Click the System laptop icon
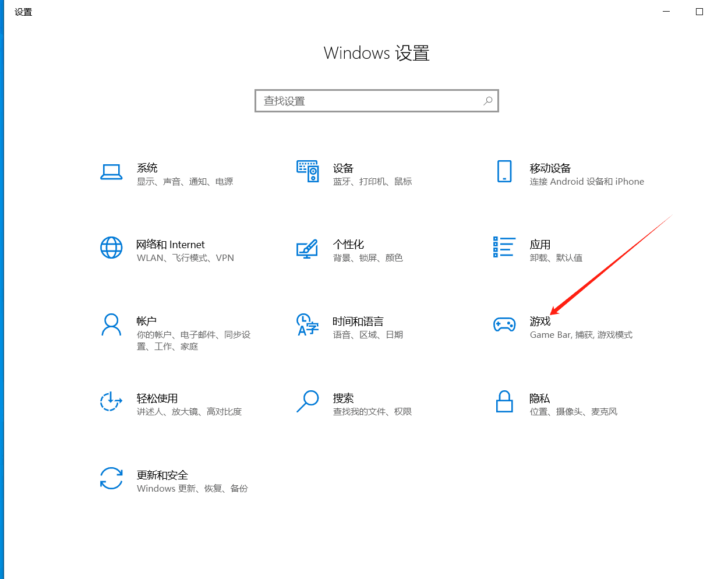This screenshot has width=728, height=579. coord(111,172)
